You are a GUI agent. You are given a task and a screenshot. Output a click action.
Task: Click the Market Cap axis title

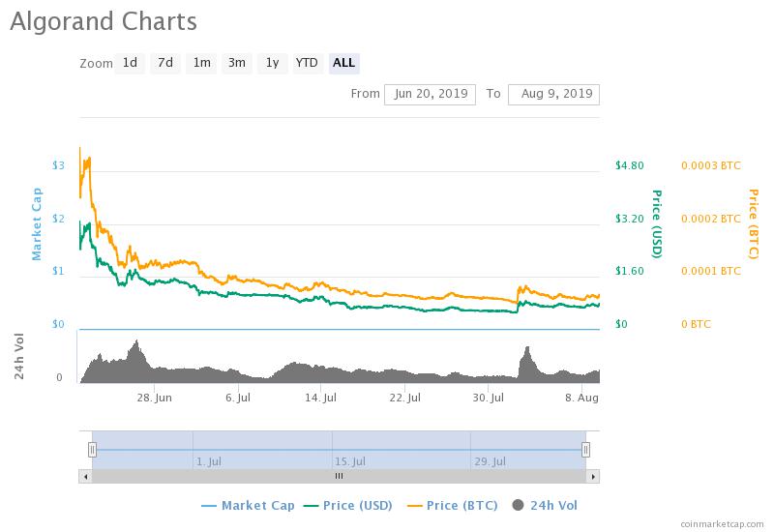37,224
